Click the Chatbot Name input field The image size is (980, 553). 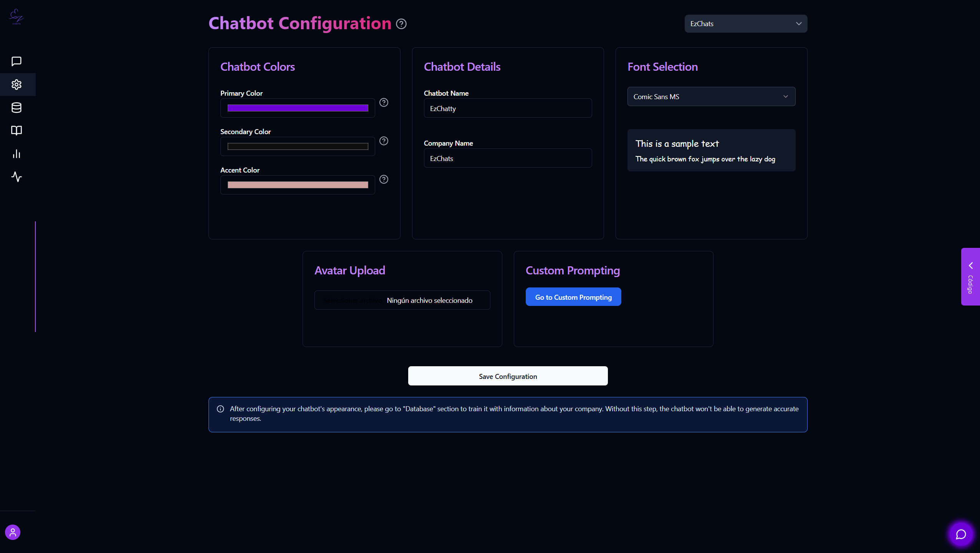click(x=508, y=108)
